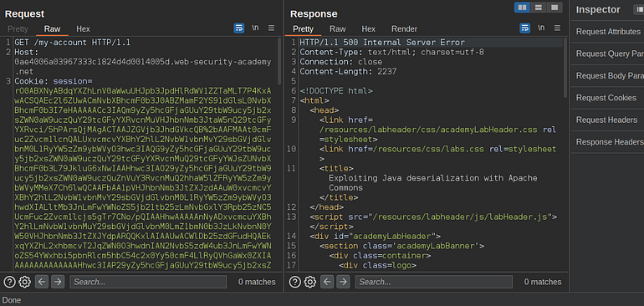Open Request search settings gear
644x306 pixels.
[24, 282]
